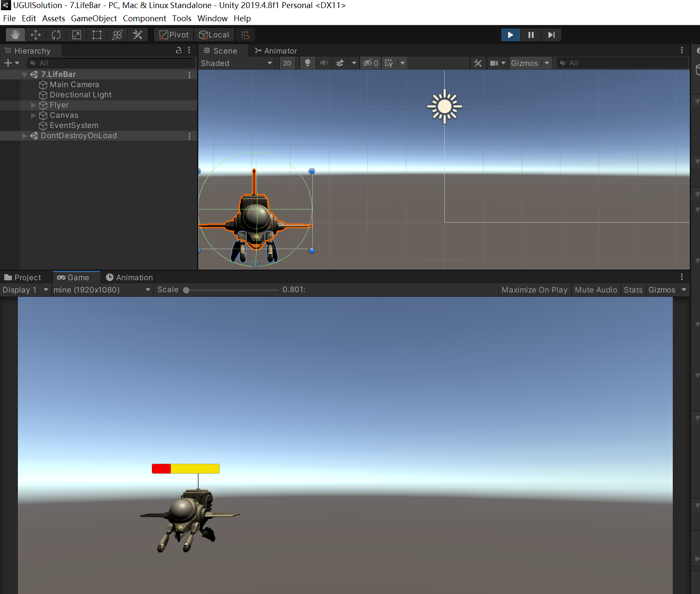Toggle grid snapping icon in toolbar

click(x=245, y=35)
